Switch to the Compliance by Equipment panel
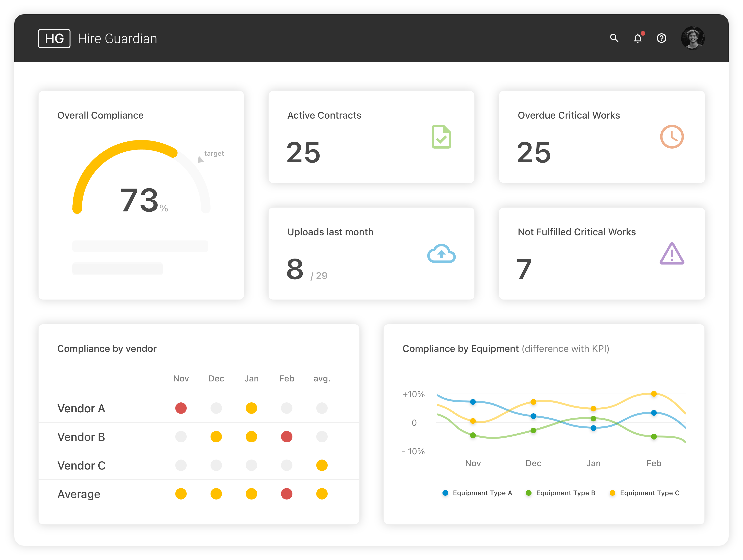 (x=460, y=349)
